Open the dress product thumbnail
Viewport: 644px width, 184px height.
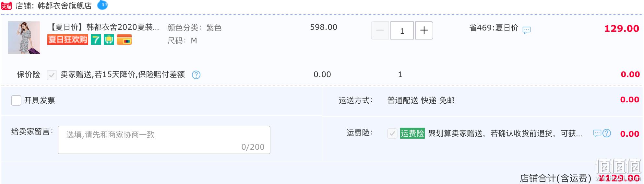pos(24,38)
